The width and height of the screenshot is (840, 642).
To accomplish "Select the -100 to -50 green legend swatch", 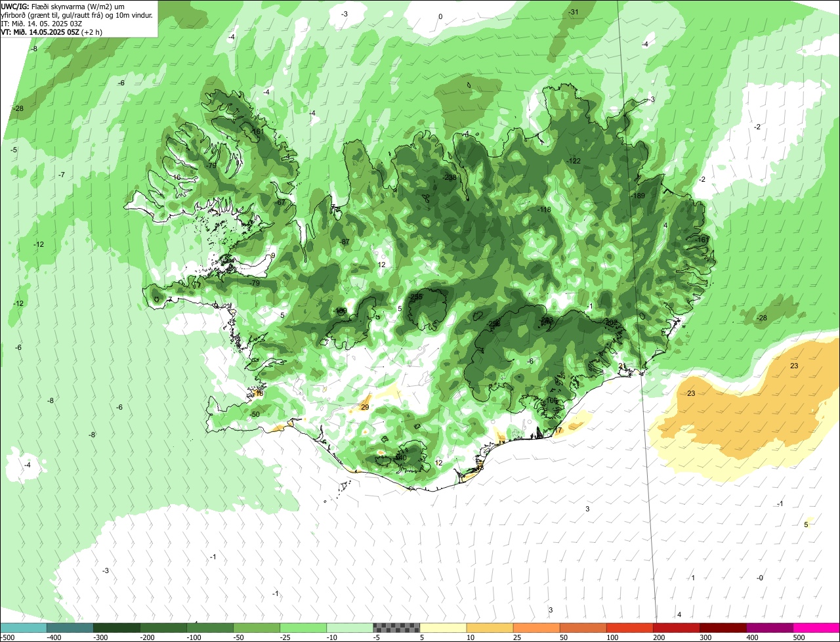I will (210, 628).
